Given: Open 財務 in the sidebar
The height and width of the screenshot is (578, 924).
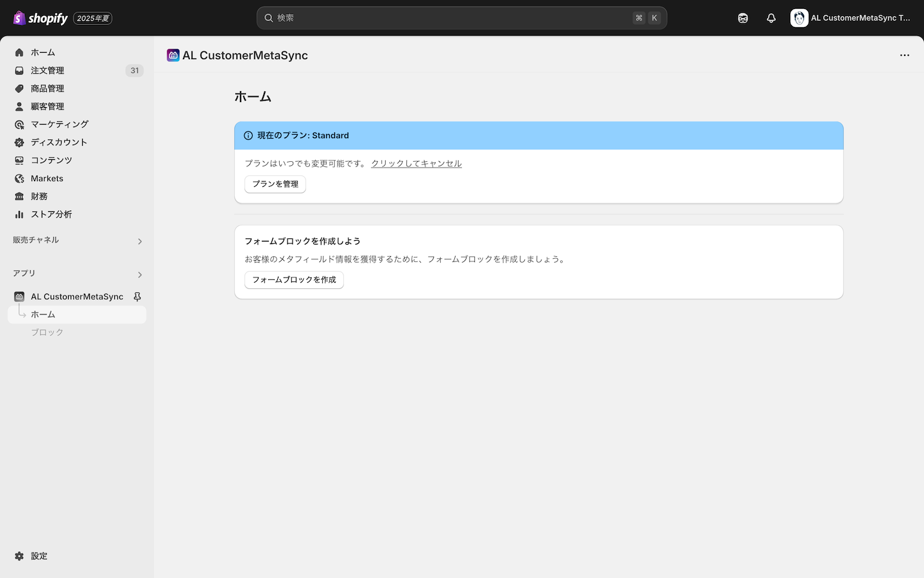Looking at the screenshot, I should click(x=77, y=197).
